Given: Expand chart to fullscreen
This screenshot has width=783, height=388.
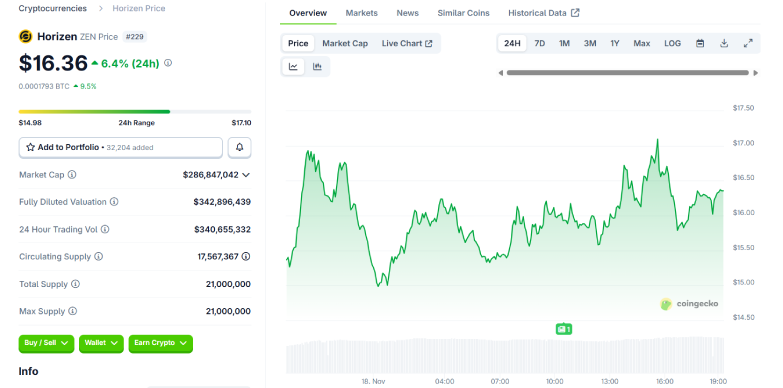Looking at the screenshot, I should click(x=748, y=43).
